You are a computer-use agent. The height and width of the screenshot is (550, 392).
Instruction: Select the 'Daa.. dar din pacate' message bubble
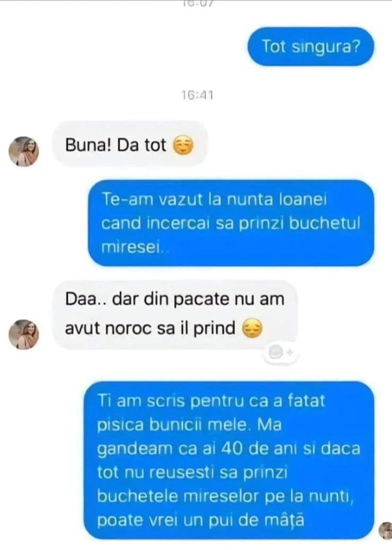click(x=175, y=314)
